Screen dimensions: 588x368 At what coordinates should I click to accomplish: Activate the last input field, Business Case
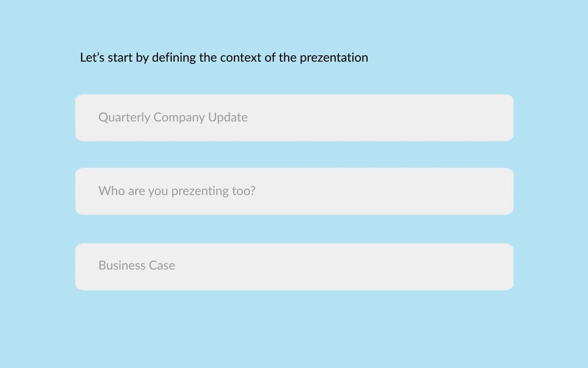click(x=295, y=267)
